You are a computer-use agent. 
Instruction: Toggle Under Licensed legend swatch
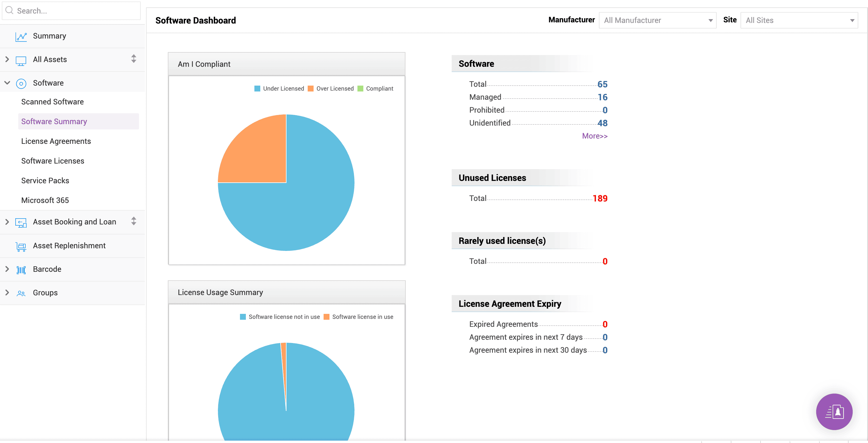pos(257,89)
